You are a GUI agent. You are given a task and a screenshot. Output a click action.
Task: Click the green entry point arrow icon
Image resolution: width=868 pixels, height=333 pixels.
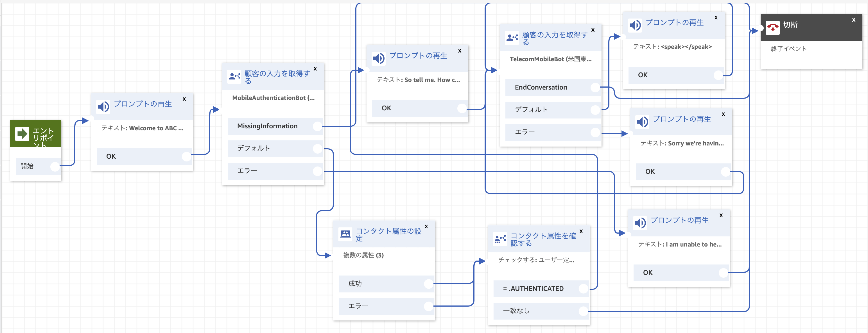coord(22,134)
